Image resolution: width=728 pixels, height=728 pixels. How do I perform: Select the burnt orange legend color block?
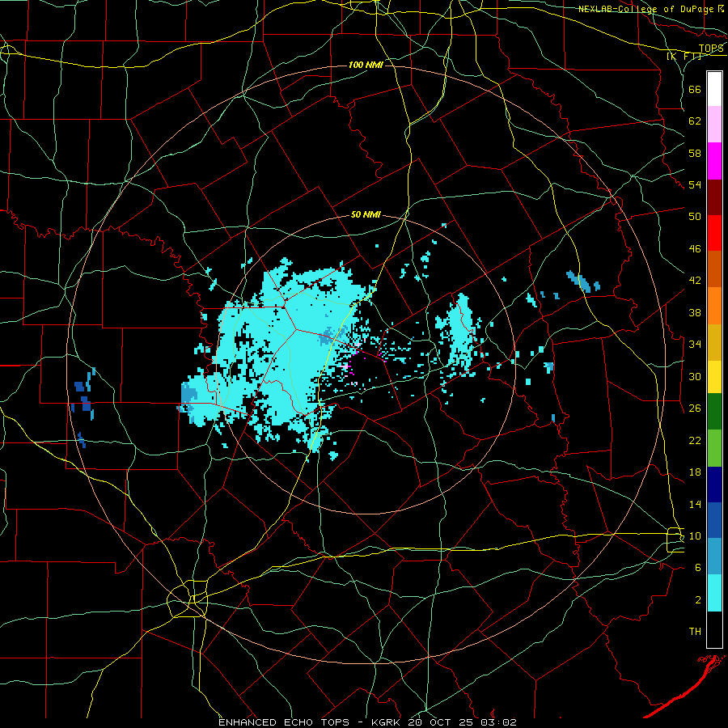click(714, 269)
